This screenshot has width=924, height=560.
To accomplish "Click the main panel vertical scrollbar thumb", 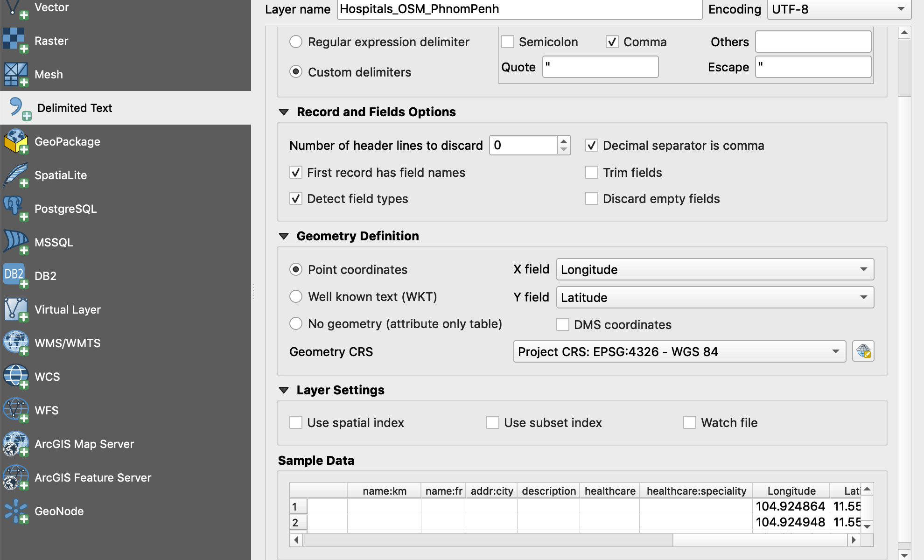I will [904, 68].
